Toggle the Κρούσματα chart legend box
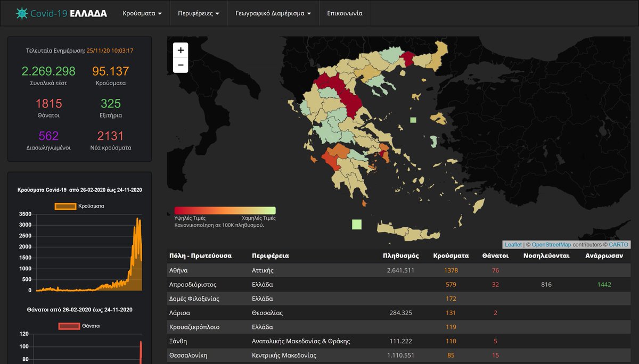 pos(65,206)
